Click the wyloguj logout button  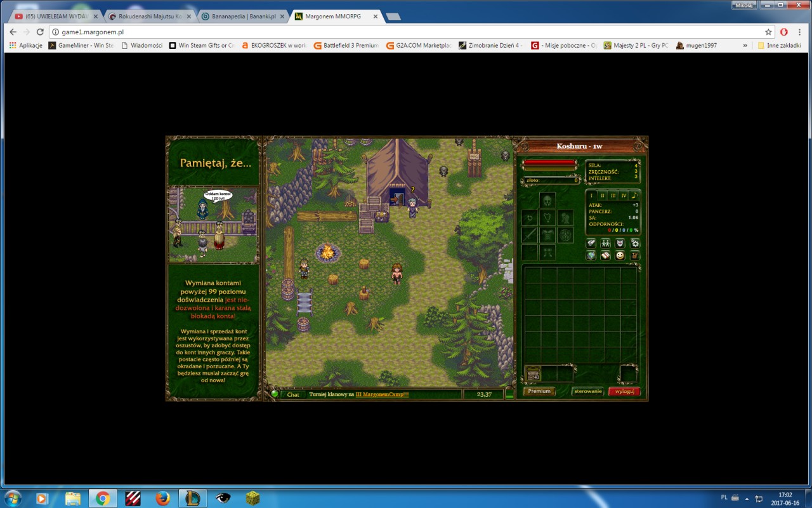(624, 391)
